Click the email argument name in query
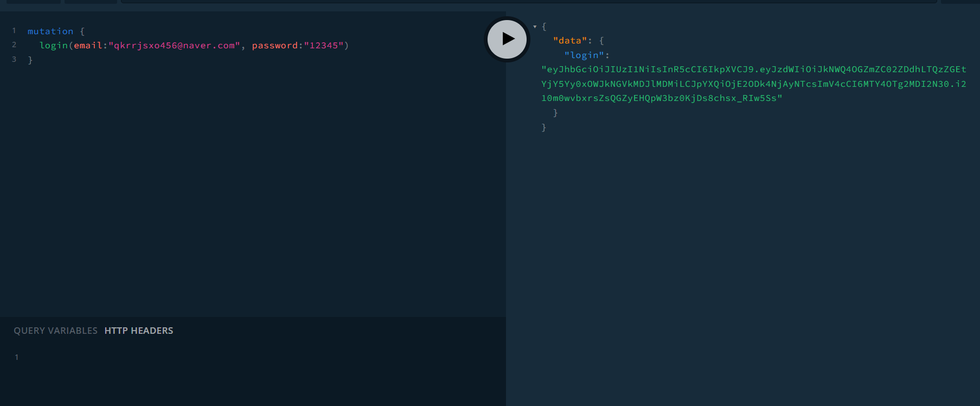This screenshot has height=406, width=980. [88, 46]
